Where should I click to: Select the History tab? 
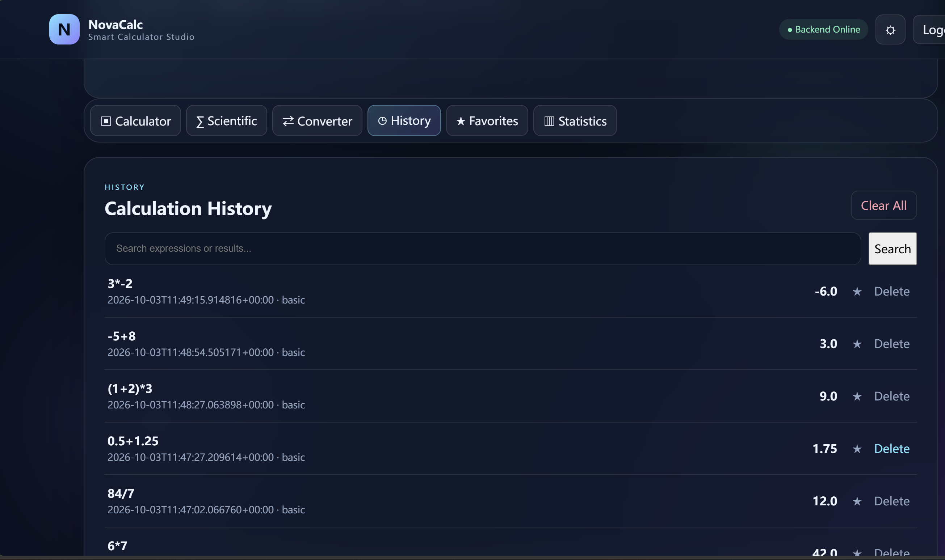(404, 121)
